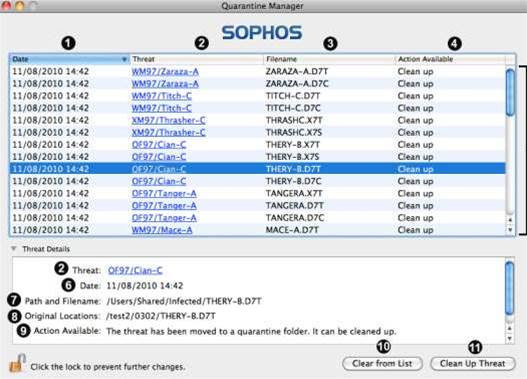This screenshot has width=527, height=379.
Task: Click the date in the TANGERA.X7T row
Action: coord(50,194)
